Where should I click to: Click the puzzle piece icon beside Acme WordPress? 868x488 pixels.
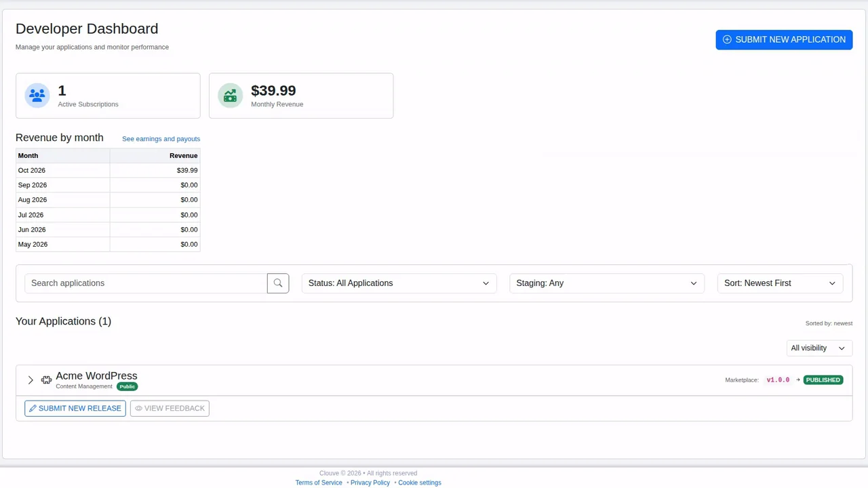(46, 380)
